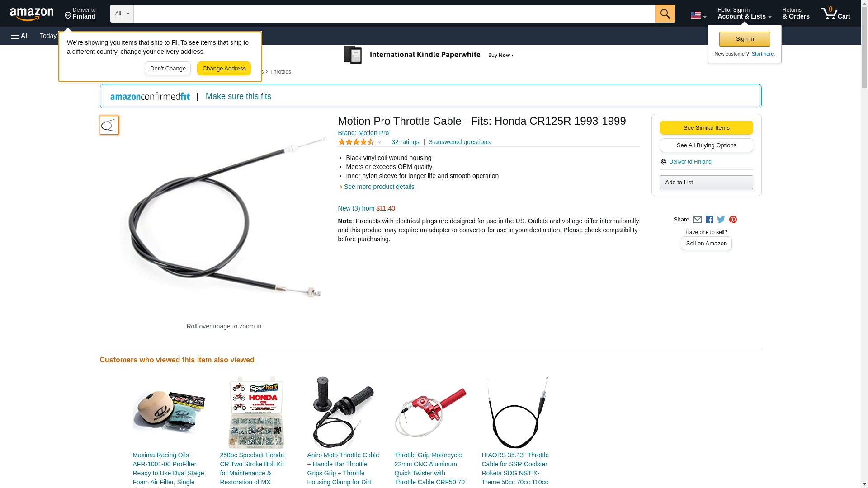The width and height of the screenshot is (868, 488).
Task: Share product on Pinterest icon
Action: tap(733, 220)
